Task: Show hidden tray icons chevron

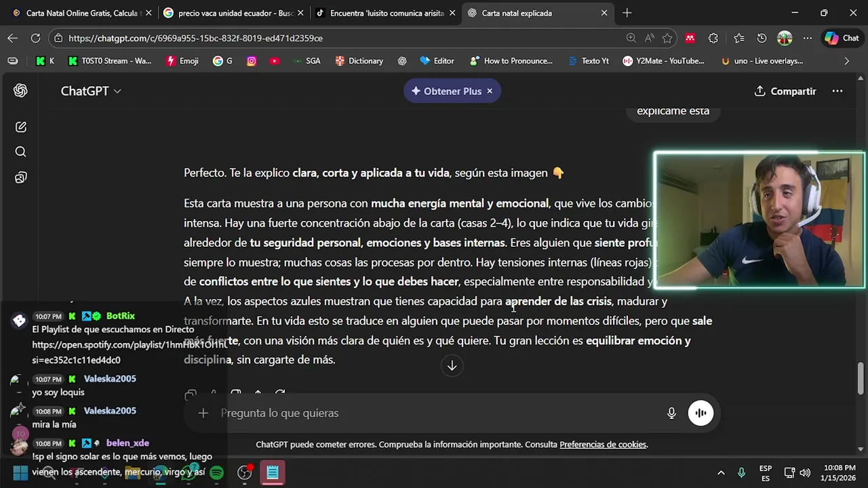Action: pos(721,472)
